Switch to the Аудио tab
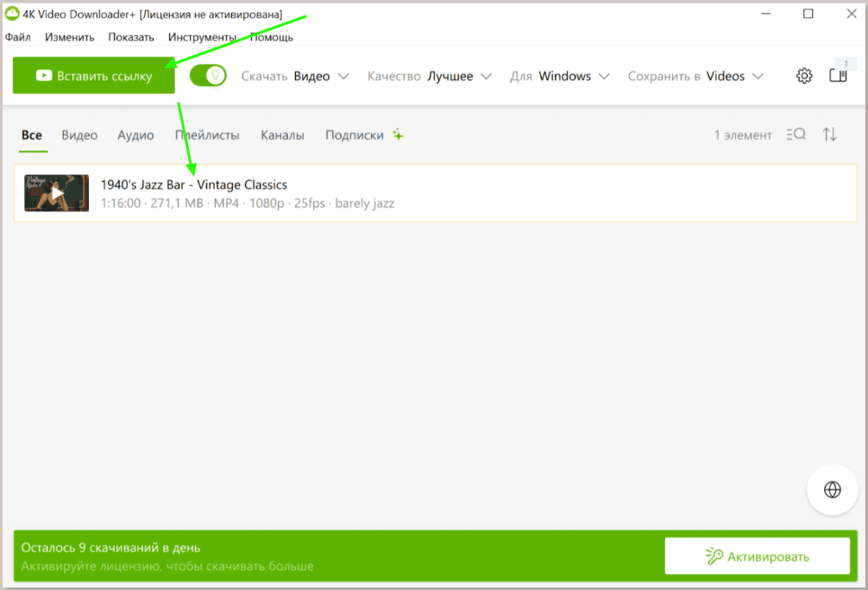This screenshot has width=868, height=590. (x=135, y=135)
